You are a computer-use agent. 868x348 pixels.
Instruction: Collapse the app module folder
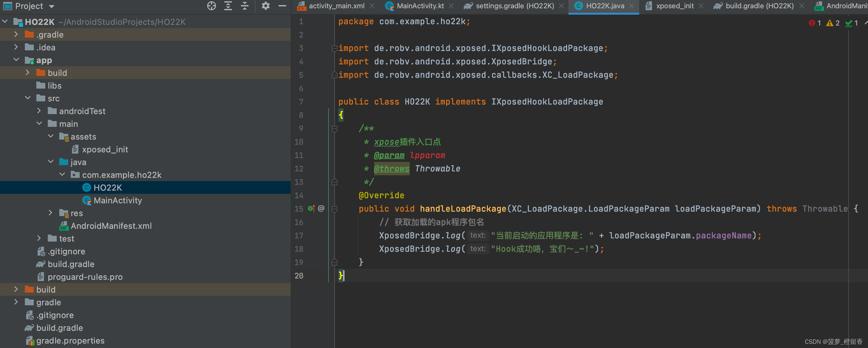point(16,60)
